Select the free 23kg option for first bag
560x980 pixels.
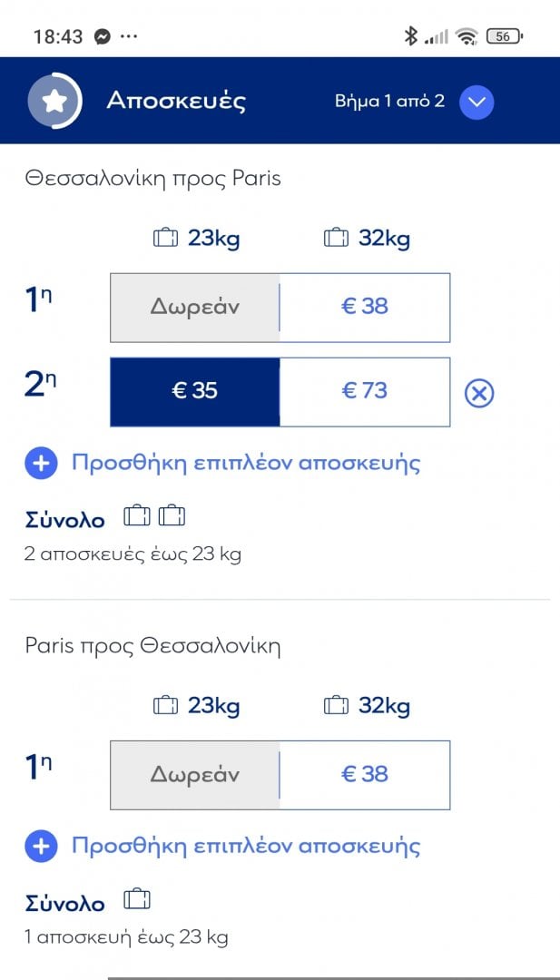point(193,307)
